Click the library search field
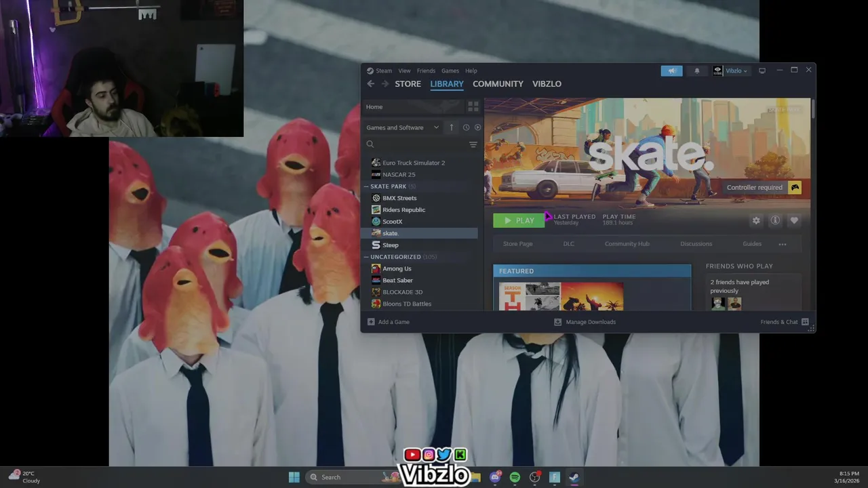The height and width of the screenshot is (488, 868). 415,144
